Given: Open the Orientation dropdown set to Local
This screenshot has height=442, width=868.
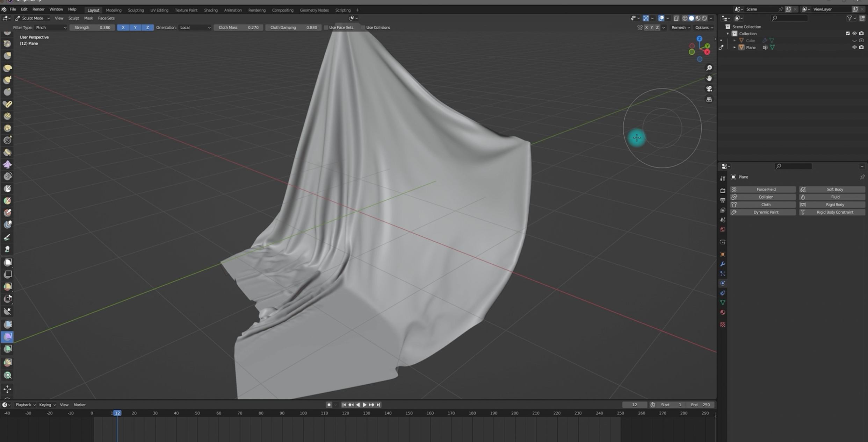Looking at the screenshot, I should tap(195, 27).
